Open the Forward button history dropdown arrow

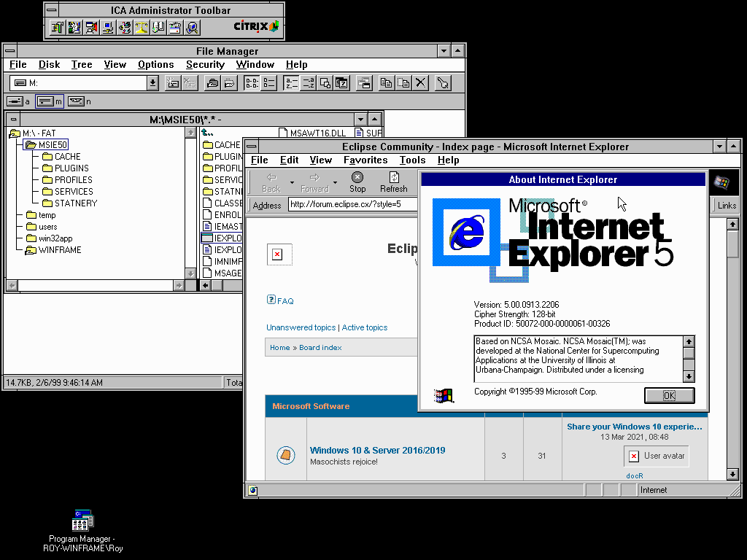click(x=336, y=183)
